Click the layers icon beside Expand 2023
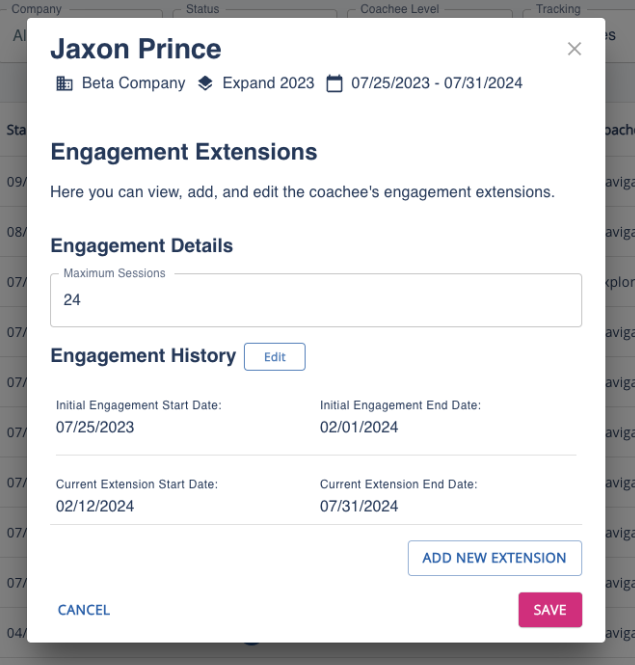The height and width of the screenshot is (665, 635). (205, 84)
